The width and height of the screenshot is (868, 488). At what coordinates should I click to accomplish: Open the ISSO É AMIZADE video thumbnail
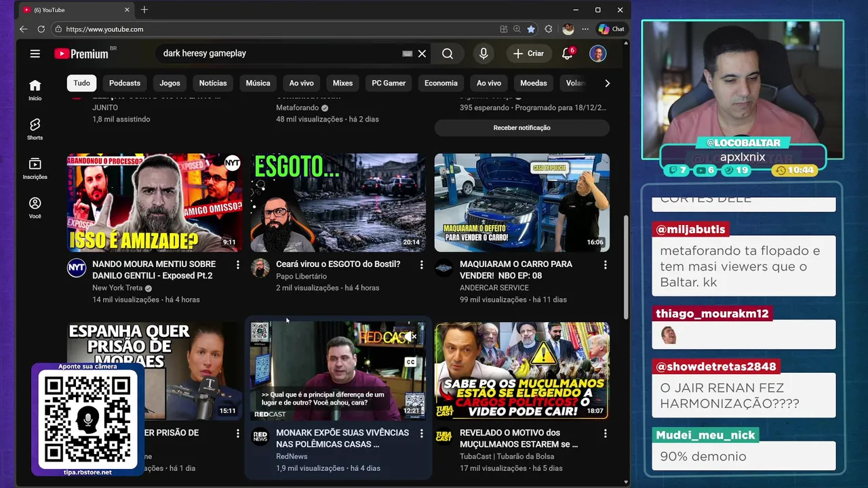pos(155,203)
